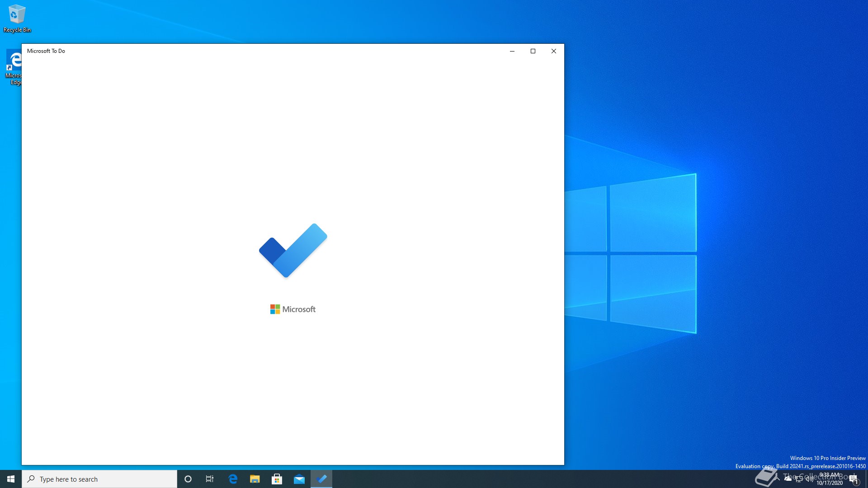Viewport: 868px width, 488px height.
Task: Close the Microsoft To Do window
Action: coord(554,51)
